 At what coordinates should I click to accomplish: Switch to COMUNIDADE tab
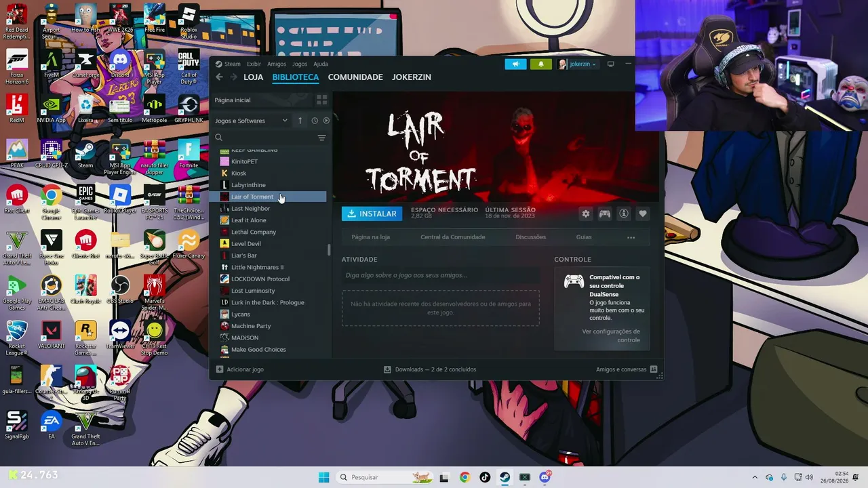(355, 77)
